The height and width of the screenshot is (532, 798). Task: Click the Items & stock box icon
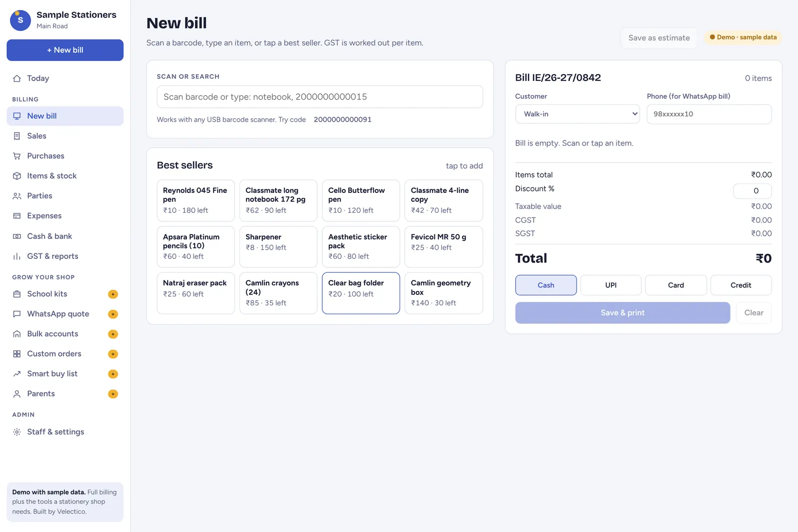pyautogui.click(x=17, y=176)
